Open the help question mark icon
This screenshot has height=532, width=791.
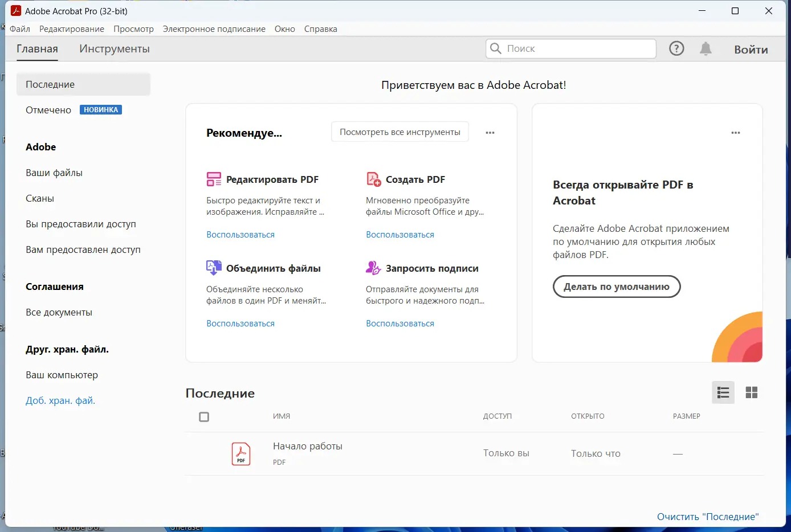[x=676, y=49]
